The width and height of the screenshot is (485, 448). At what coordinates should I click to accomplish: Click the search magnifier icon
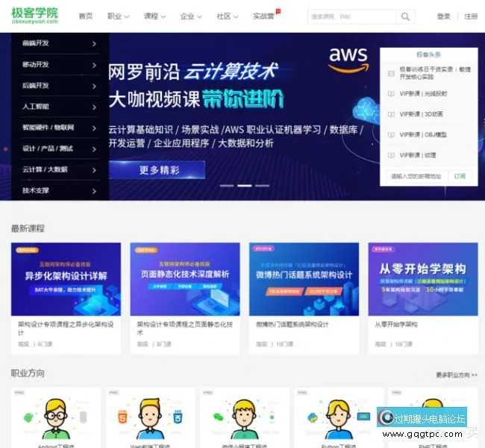[x=405, y=16]
